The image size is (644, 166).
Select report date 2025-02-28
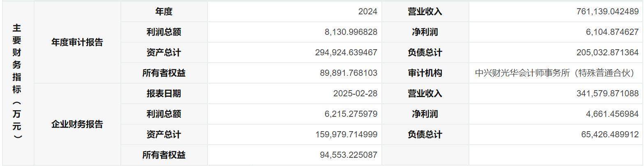point(355,93)
